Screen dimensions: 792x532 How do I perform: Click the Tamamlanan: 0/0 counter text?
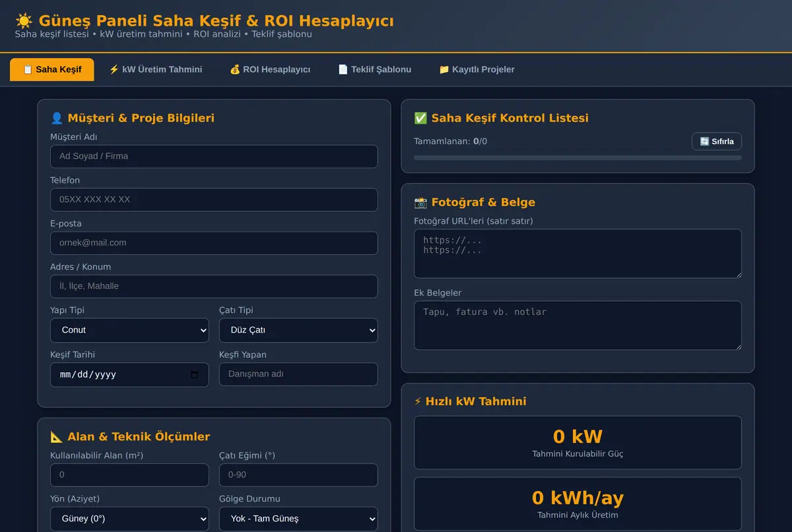(x=451, y=141)
